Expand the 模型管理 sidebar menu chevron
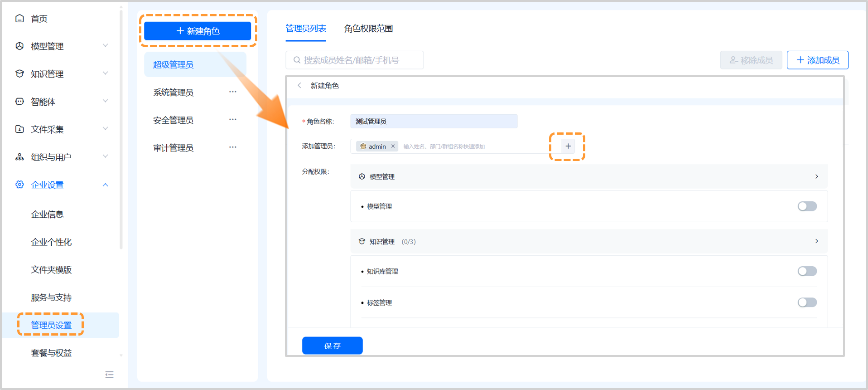868x390 pixels. coord(106,46)
